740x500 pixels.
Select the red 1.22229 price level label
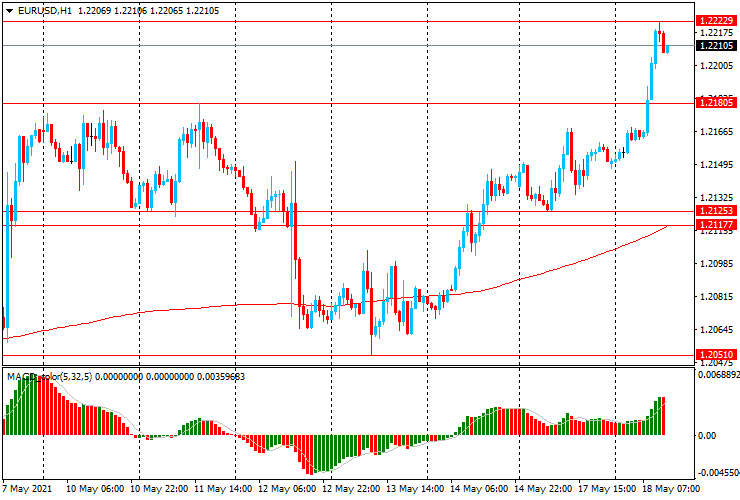pos(716,21)
